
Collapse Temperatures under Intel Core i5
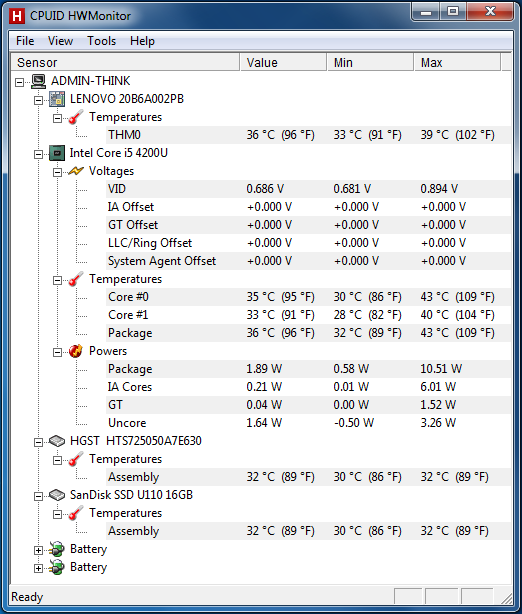pos(57,280)
